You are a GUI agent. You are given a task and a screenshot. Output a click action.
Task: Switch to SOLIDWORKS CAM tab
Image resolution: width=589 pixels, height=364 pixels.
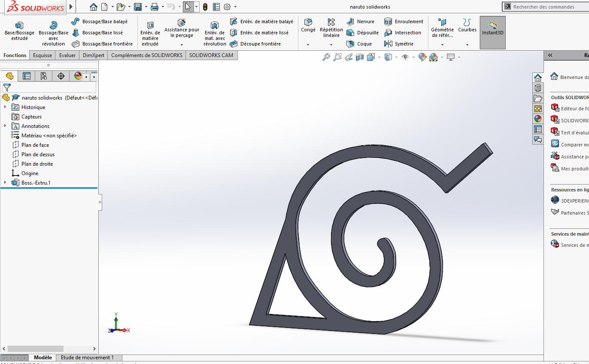[x=211, y=55]
